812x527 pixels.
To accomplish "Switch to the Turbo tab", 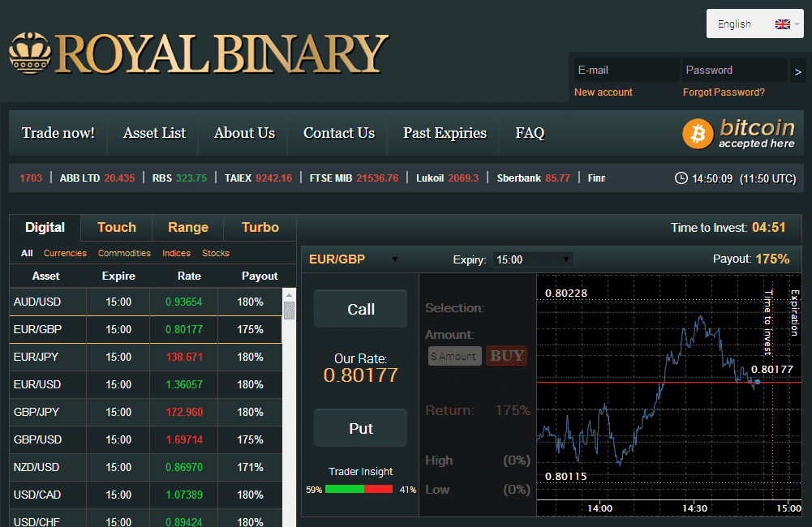I will (x=260, y=227).
